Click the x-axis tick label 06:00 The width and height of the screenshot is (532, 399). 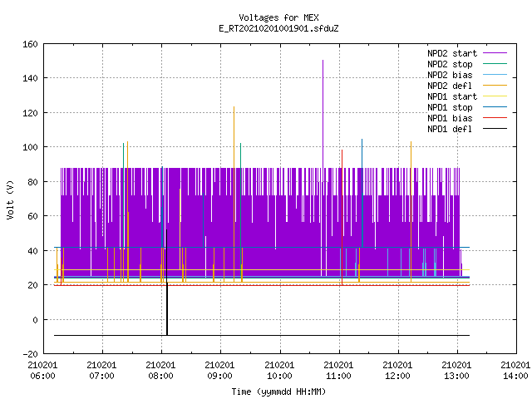tap(42, 376)
